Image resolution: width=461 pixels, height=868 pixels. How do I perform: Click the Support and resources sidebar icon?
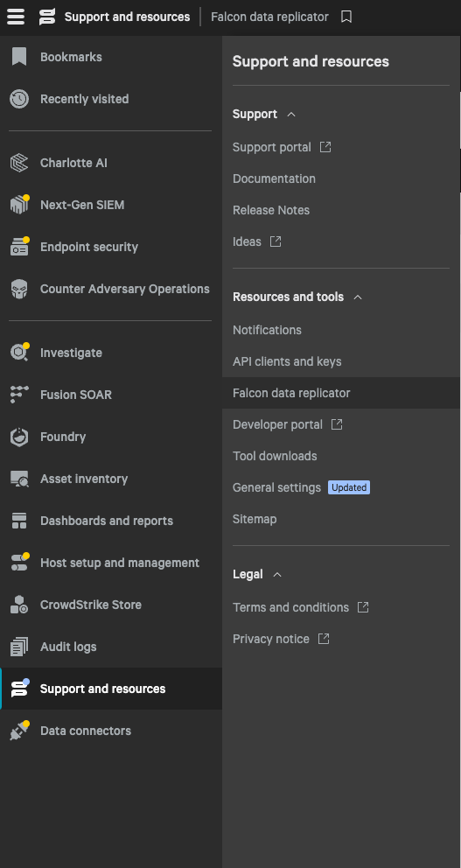(x=19, y=689)
